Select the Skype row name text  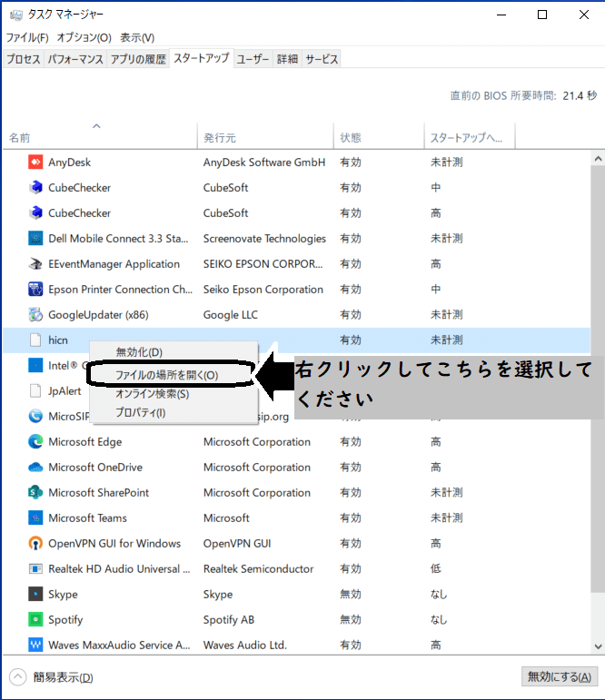coord(63,594)
